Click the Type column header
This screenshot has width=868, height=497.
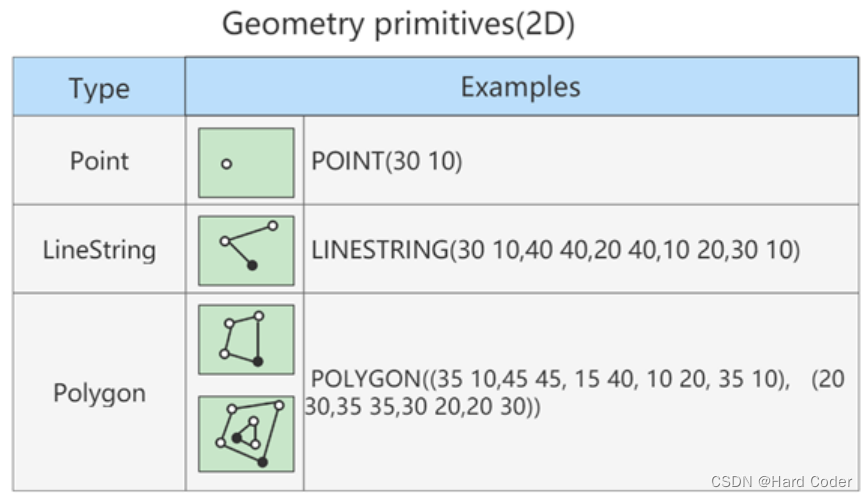click(99, 88)
